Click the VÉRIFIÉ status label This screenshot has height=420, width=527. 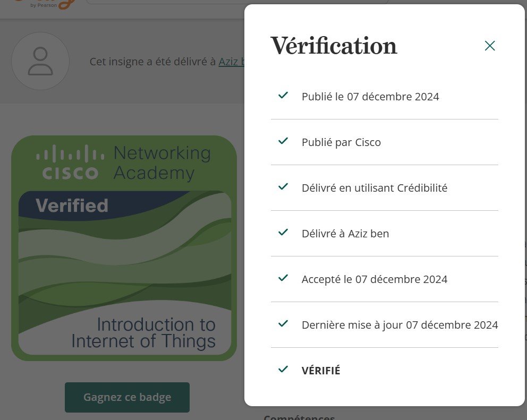(321, 371)
